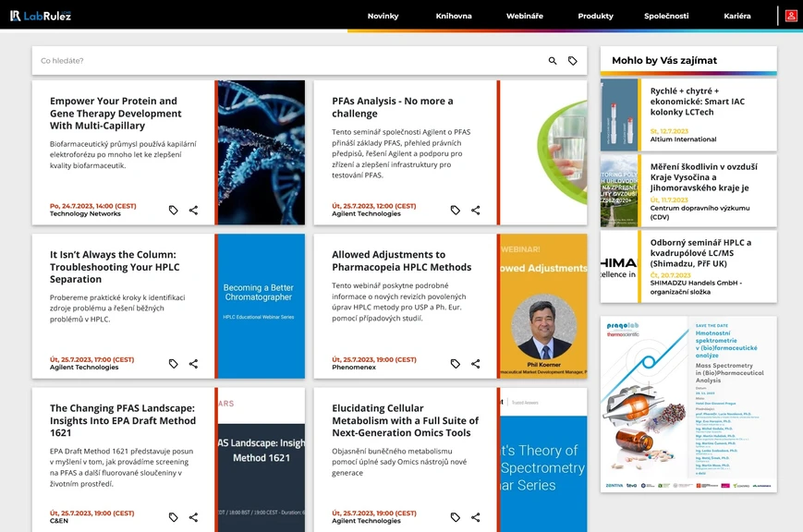Click 'Phenomenex' organizer name
The image size is (803, 532).
tap(354, 368)
